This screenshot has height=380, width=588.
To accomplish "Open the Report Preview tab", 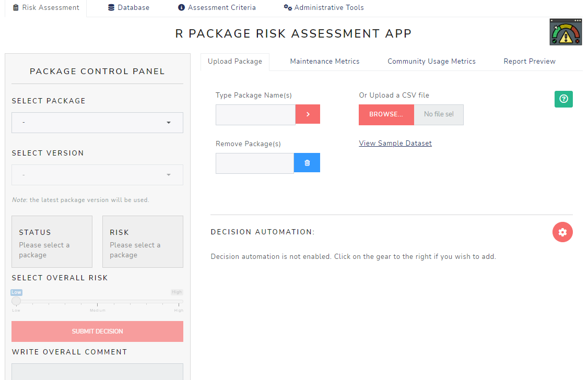I will click(529, 61).
